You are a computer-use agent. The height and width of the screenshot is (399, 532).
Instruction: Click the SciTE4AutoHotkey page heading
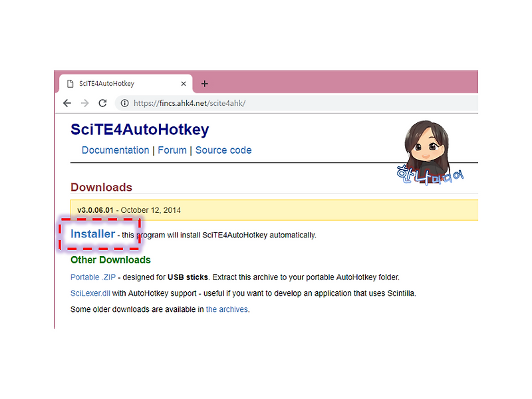coord(140,129)
